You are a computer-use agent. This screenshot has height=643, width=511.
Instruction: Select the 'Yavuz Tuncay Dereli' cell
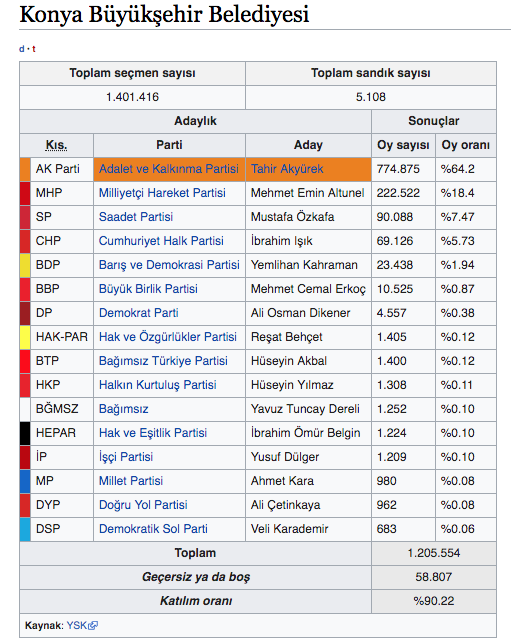308,409
